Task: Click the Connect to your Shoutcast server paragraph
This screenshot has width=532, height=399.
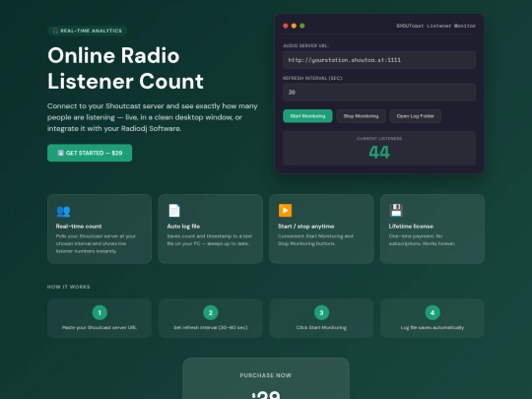Action: pos(153,117)
